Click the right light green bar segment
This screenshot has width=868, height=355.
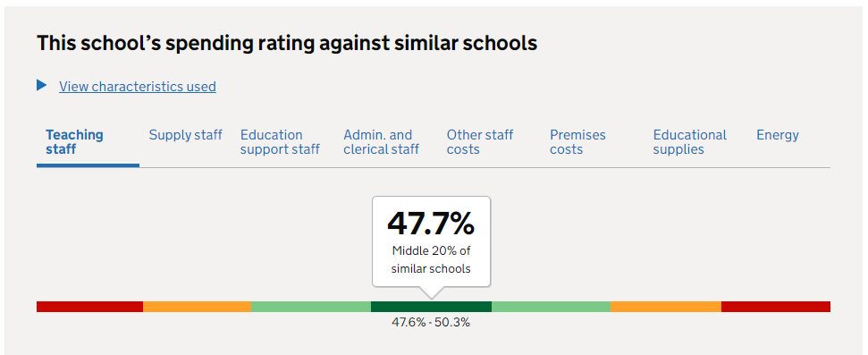pyautogui.click(x=551, y=307)
